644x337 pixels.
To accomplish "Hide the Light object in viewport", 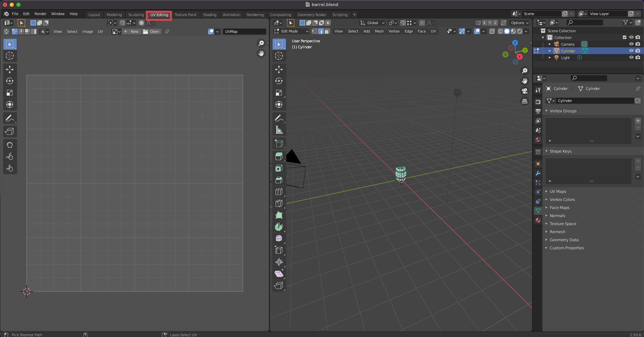I will (x=631, y=57).
